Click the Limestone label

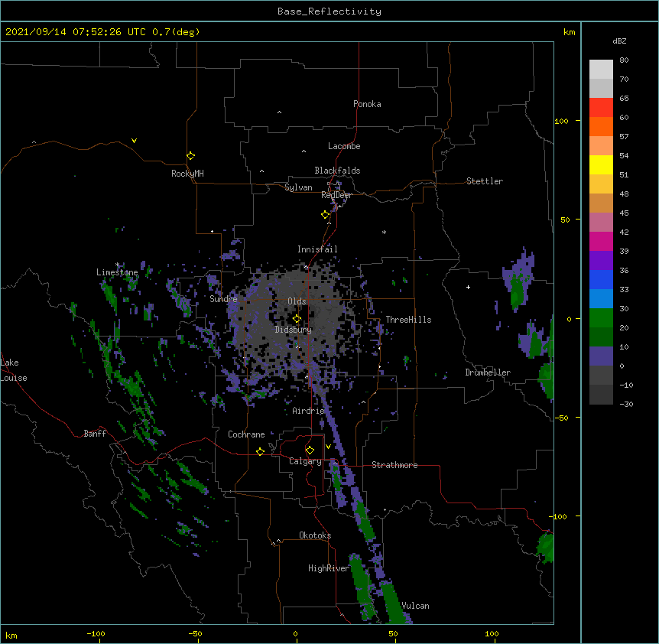(117, 272)
